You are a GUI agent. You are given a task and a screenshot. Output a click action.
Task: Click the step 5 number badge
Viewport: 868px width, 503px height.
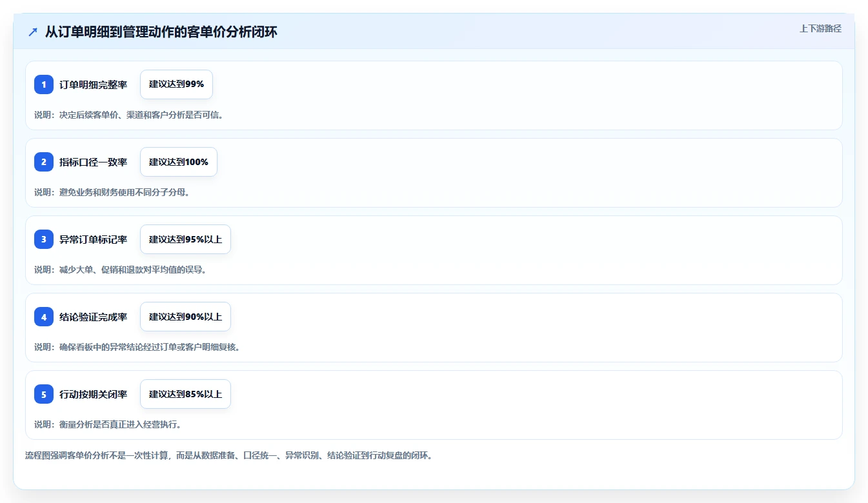click(x=44, y=394)
